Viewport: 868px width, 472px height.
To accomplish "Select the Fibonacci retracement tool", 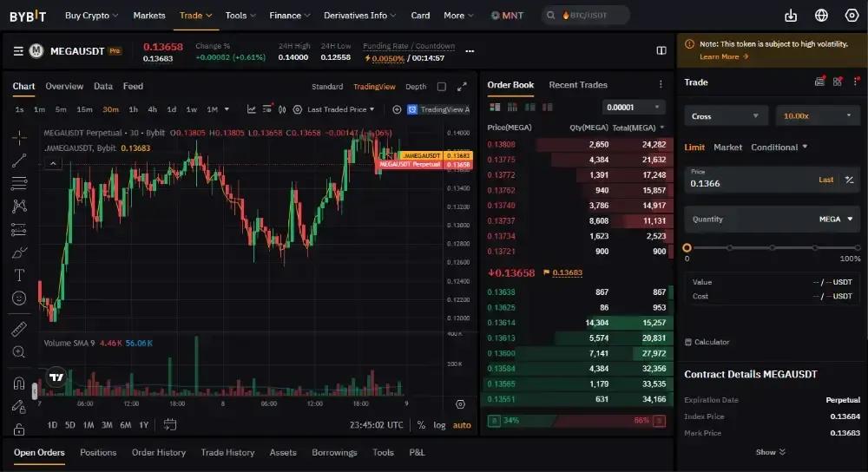I will coord(19,183).
